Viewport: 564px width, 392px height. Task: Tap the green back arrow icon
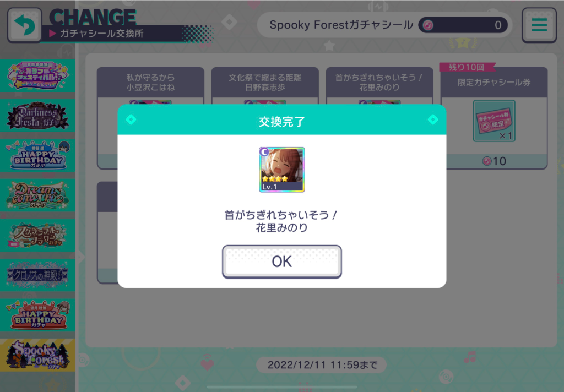[24, 25]
